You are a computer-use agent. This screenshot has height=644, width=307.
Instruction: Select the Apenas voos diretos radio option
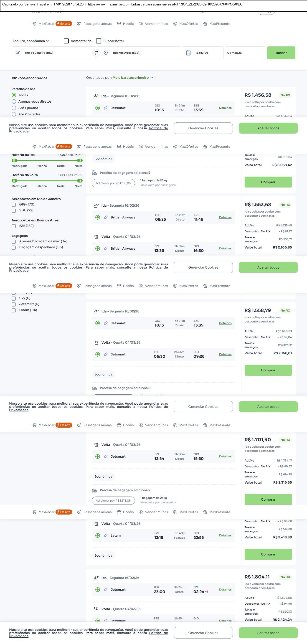14,101
